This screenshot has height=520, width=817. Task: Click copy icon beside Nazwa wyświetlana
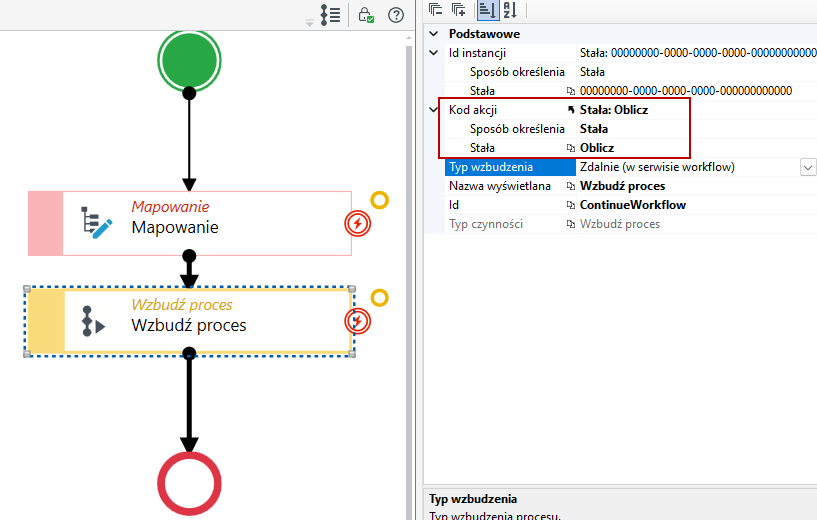click(x=571, y=186)
